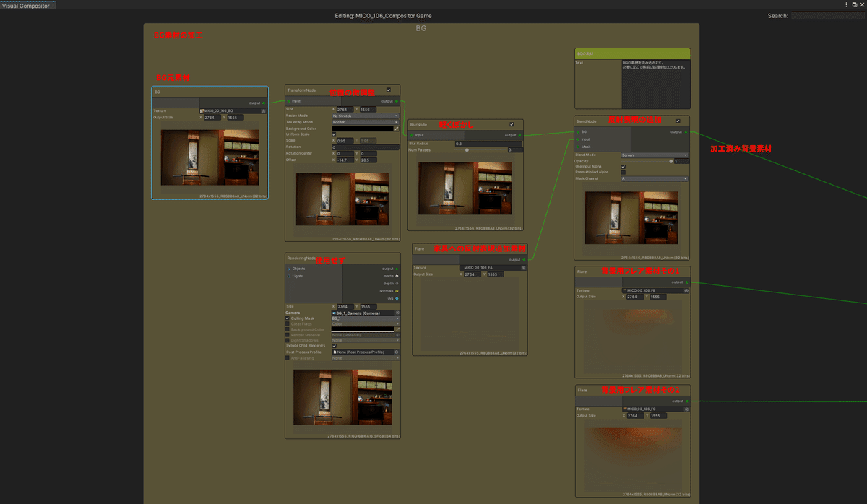867x504 pixels.
Task: Click the RenderingNode depth port
Action: (x=397, y=283)
